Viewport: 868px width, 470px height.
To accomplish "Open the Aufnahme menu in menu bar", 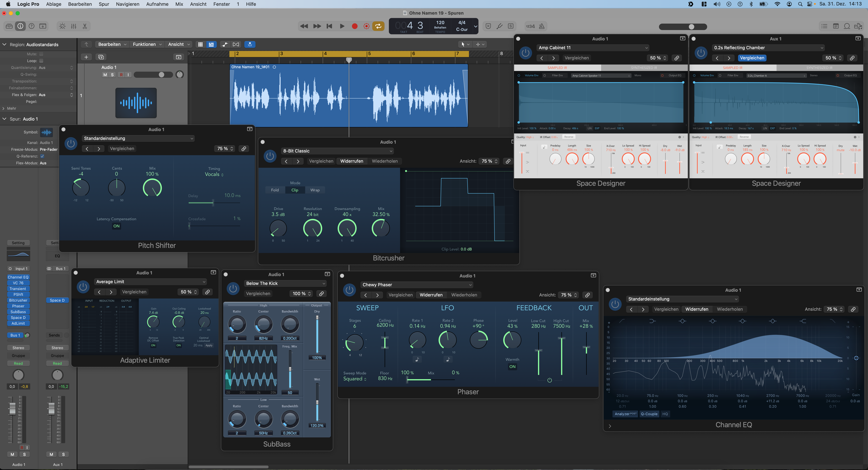I will pyautogui.click(x=157, y=4).
